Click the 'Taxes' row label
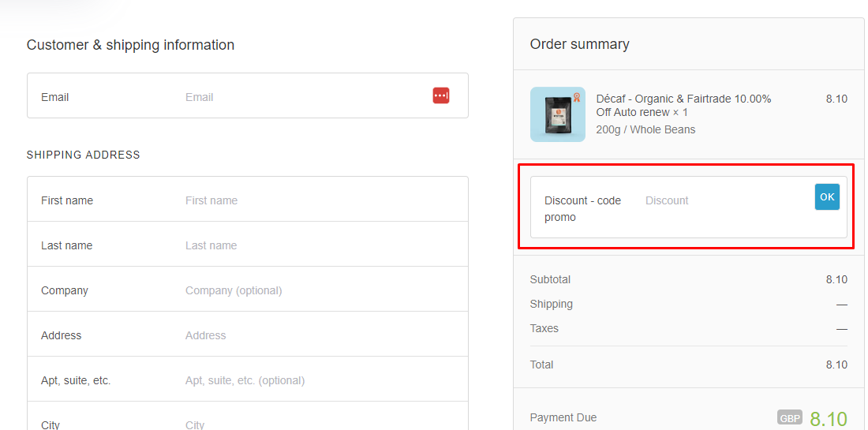This screenshot has width=868, height=430. (x=544, y=328)
